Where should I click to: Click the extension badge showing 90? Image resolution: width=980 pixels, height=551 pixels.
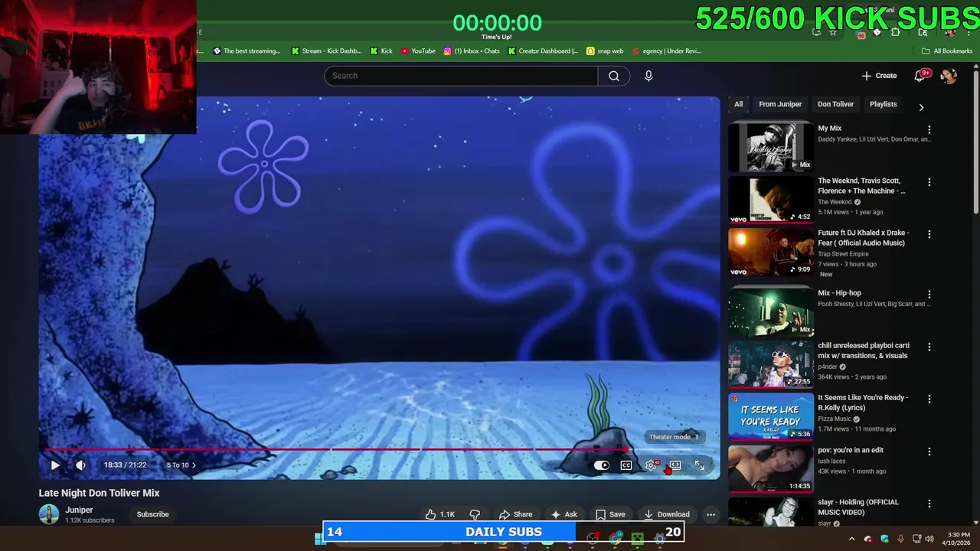coord(861,33)
